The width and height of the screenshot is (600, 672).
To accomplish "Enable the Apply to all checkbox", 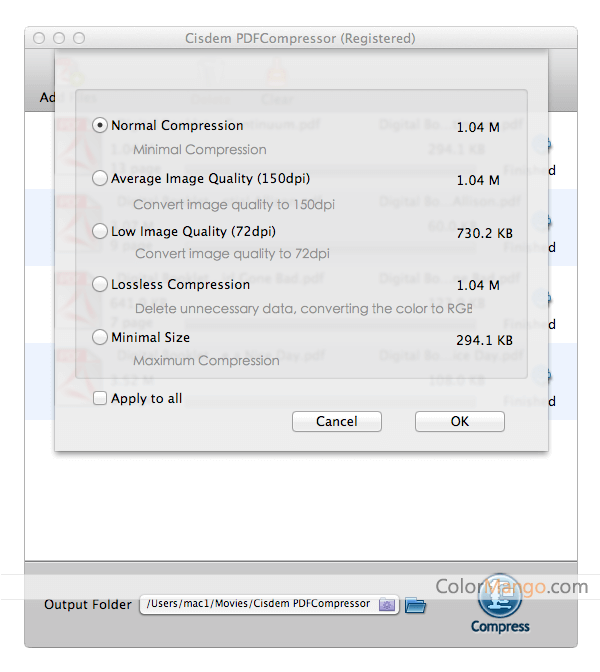I will click(100, 399).
